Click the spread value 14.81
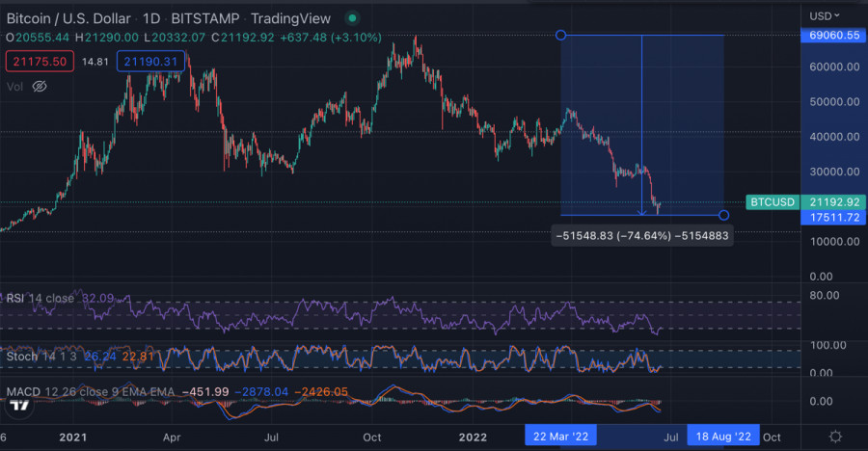Image resolution: width=868 pixels, height=451 pixels. [x=95, y=62]
